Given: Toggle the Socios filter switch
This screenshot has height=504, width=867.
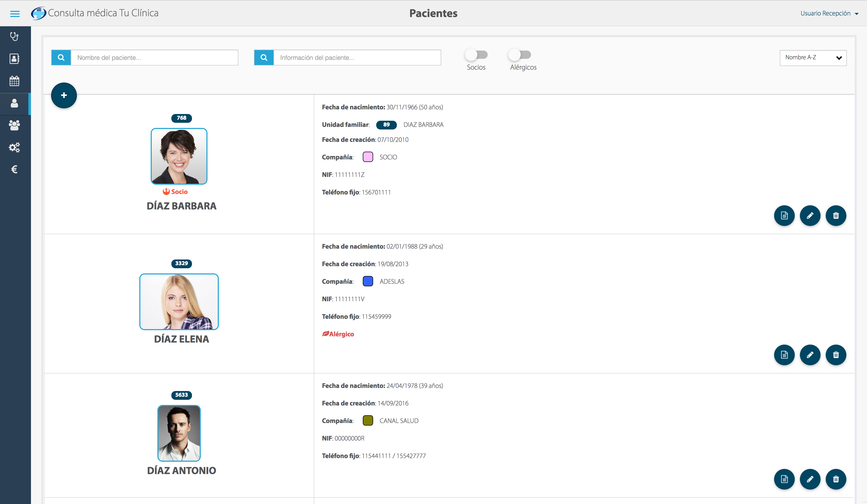Looking at the screenshot, I should pos(476,55).
